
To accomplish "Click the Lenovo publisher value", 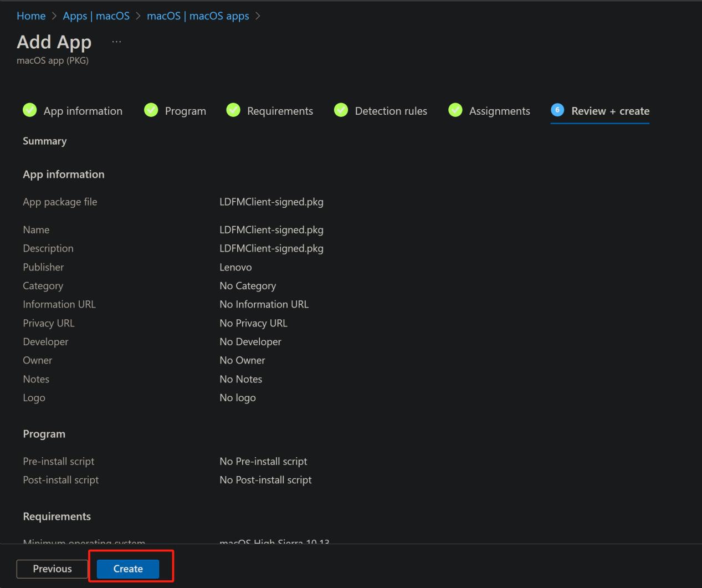I will pyautogui.click(x=235, y=267).
